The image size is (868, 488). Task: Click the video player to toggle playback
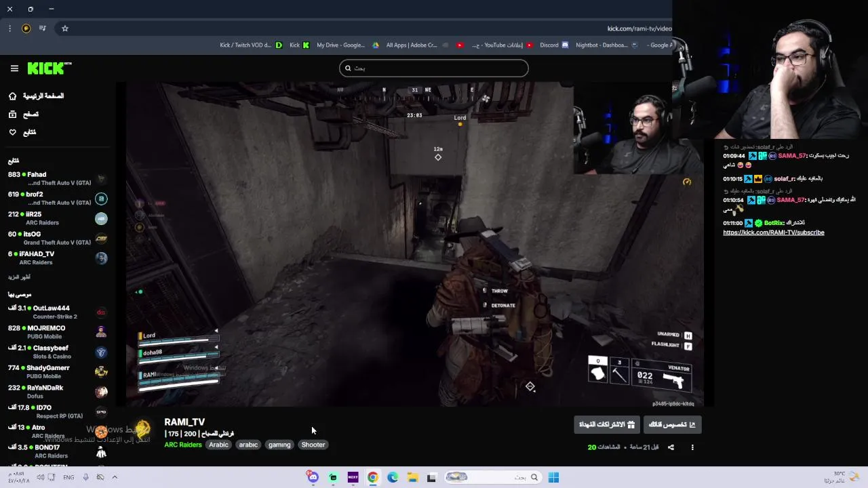[x=414, y=245]
